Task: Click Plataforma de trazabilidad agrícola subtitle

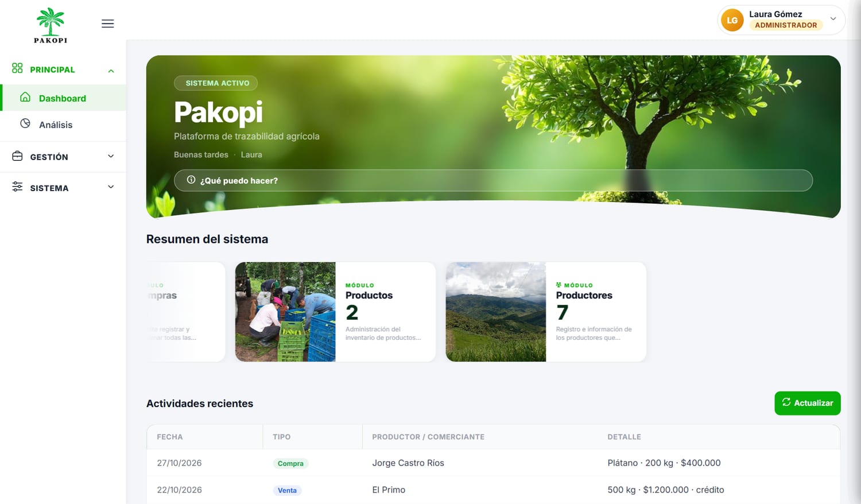Action: (247, 136)
